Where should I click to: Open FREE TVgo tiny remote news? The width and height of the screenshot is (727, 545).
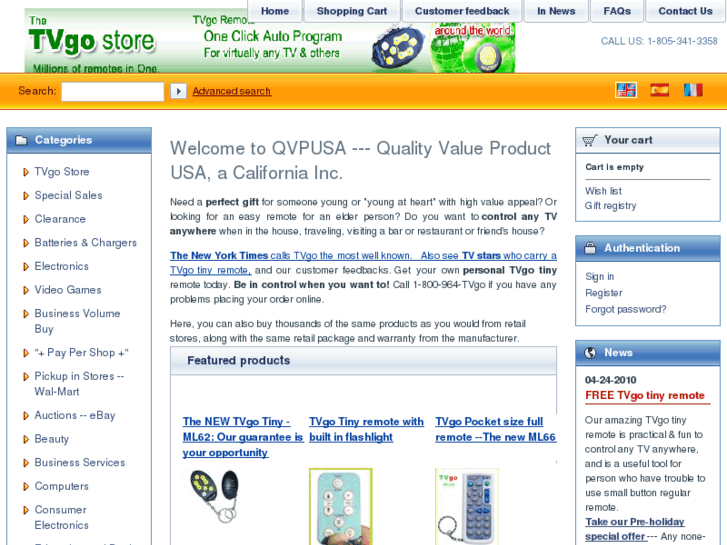click(644, 396)
